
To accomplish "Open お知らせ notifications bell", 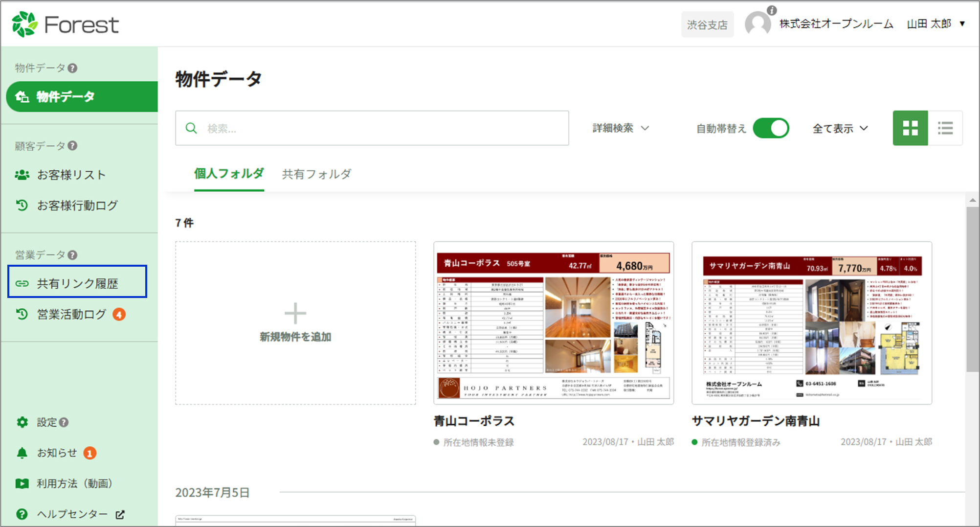I will click(22, 453).
